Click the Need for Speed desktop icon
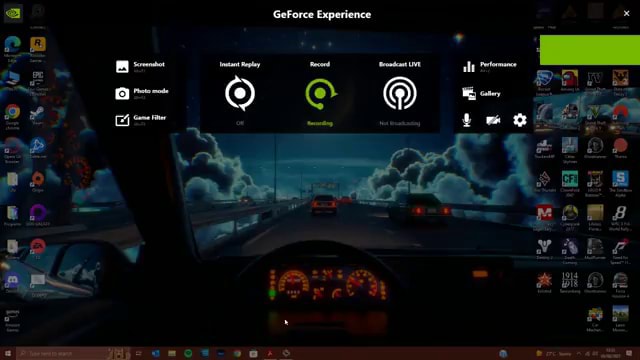This screenshot has height=360, width=640. click(x=620, y=252)
